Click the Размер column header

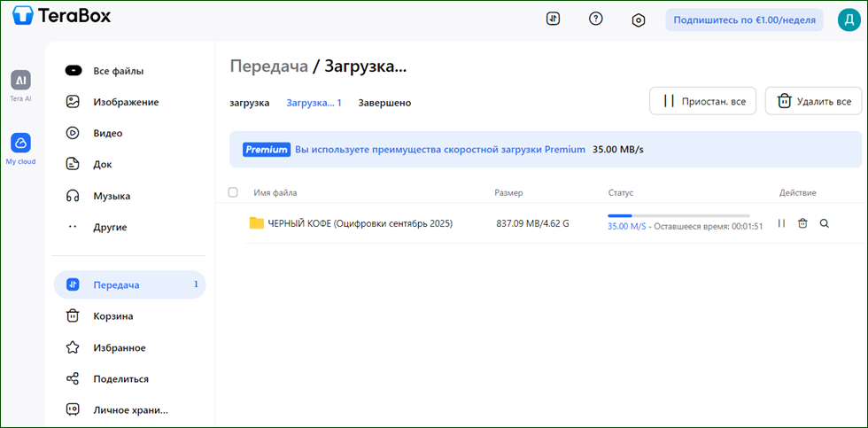click(x=508, y=192)
